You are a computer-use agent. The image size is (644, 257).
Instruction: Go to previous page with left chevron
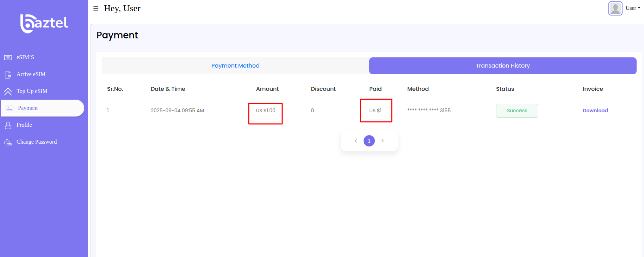click(x=356, y=141)
